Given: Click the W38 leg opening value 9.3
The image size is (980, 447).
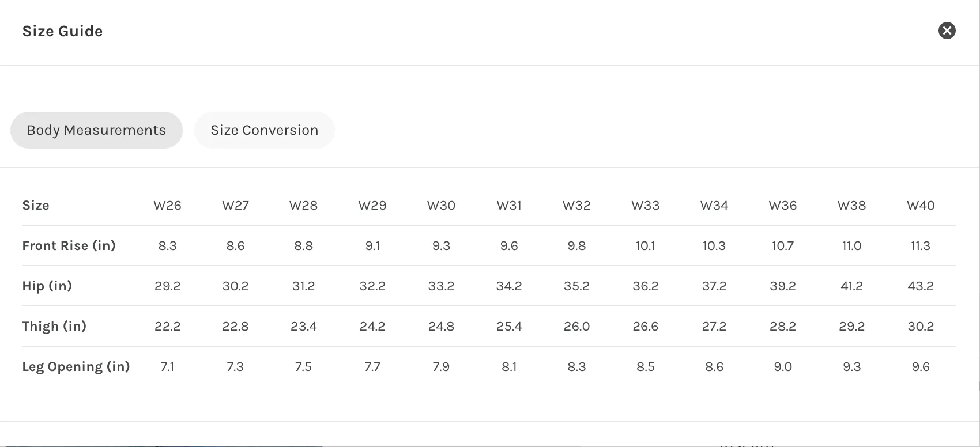Looking at the screenshot, I should (851, 367).
